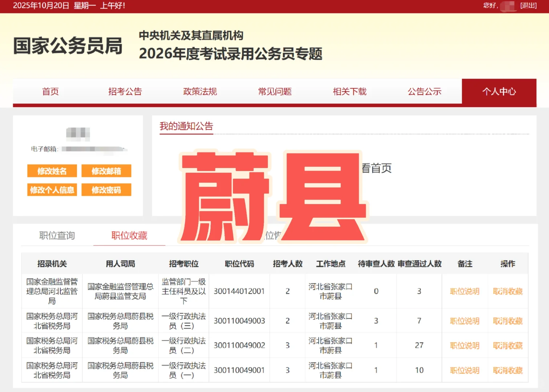The image size is (549, 392).
Task: Click 取消收藏 for position 300110049002
Action: [x=508, y=346]
